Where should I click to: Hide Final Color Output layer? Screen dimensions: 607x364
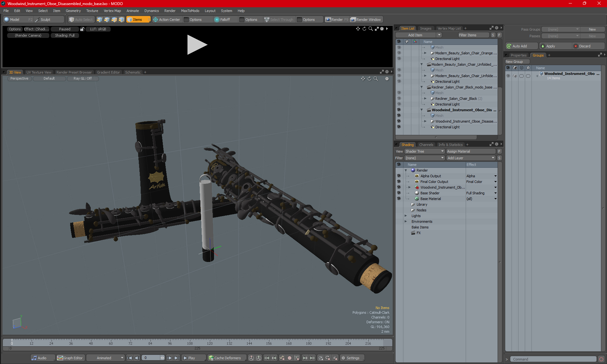[399, 182]
